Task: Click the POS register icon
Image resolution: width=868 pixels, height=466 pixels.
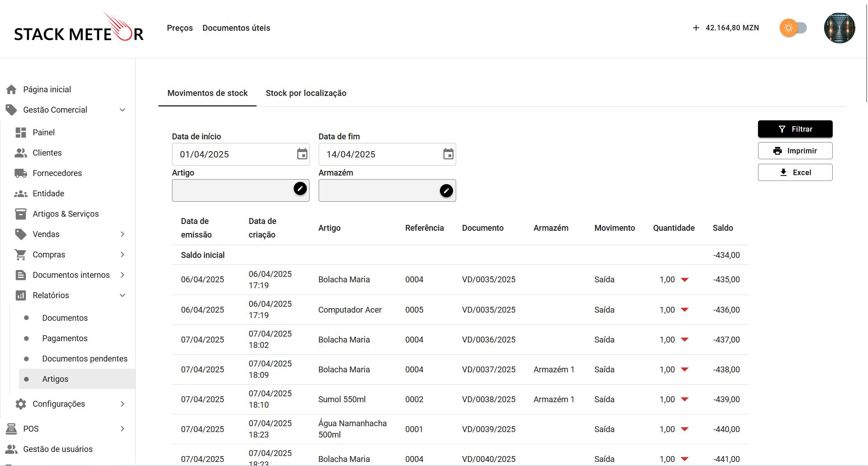Action: [11, 429]
